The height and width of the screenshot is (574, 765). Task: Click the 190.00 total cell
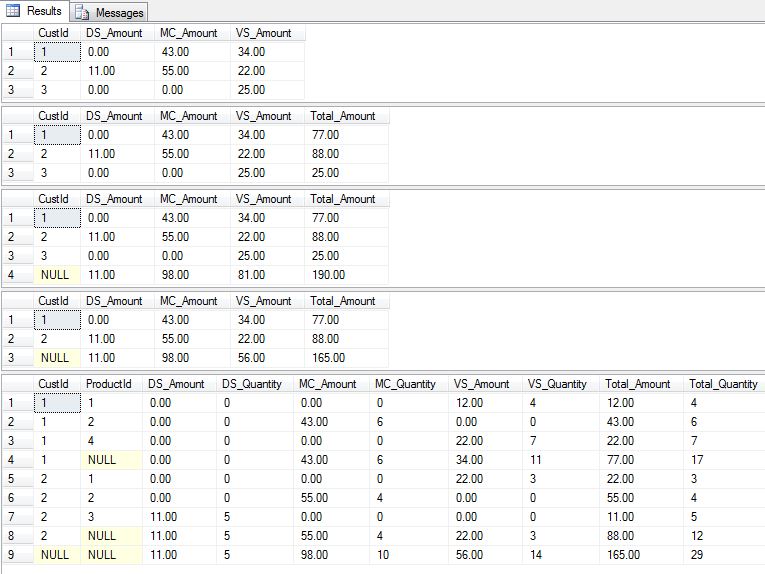[346, 275]
